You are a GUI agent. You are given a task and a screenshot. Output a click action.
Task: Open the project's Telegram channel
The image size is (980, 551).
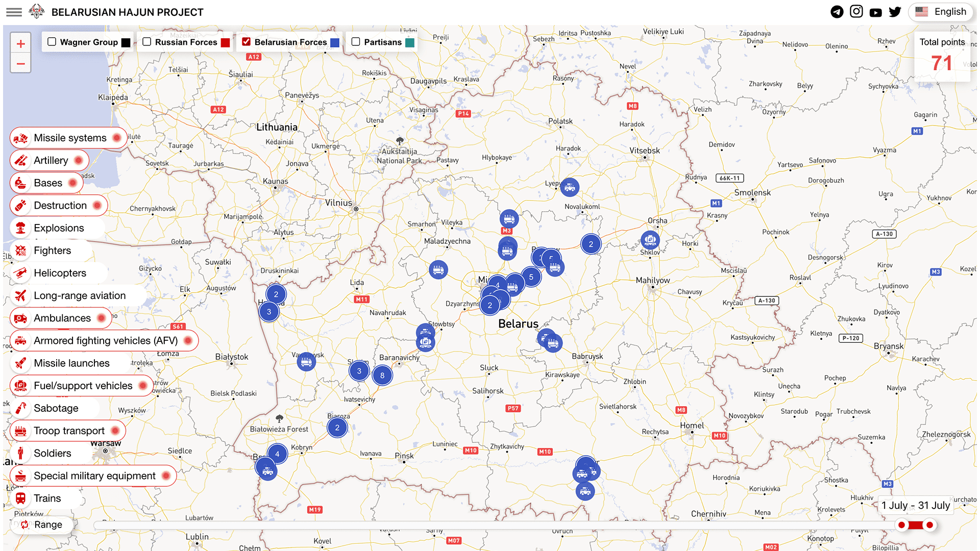[x=837, y=11]
